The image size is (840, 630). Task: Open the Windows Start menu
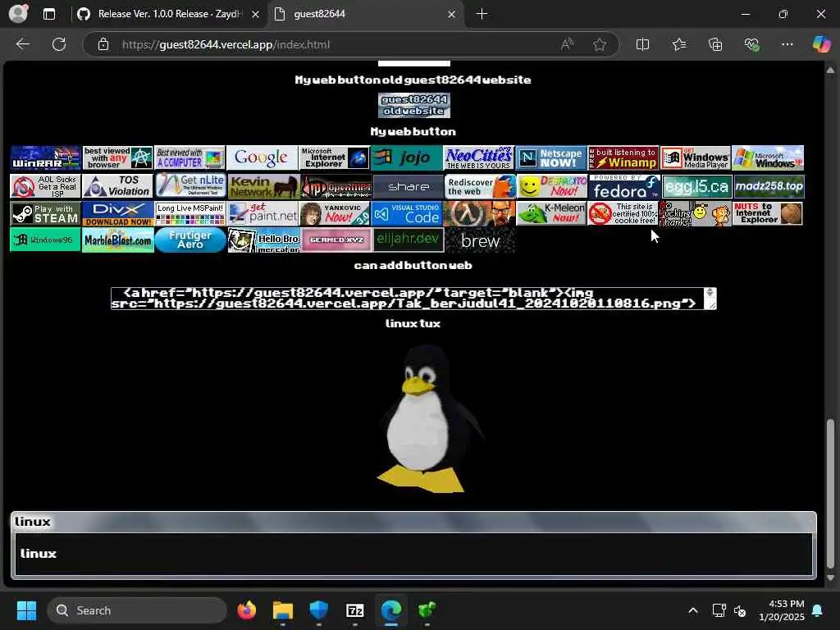26,610
